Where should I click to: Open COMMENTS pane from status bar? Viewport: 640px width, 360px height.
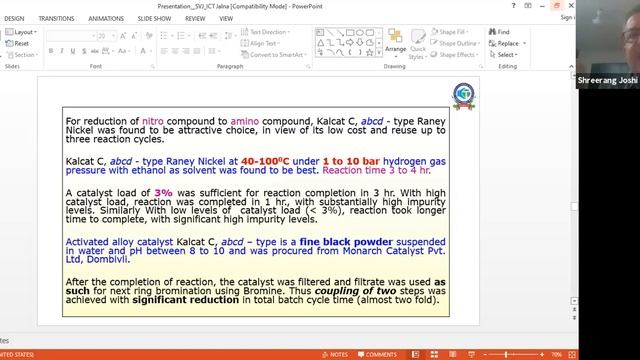377,355
